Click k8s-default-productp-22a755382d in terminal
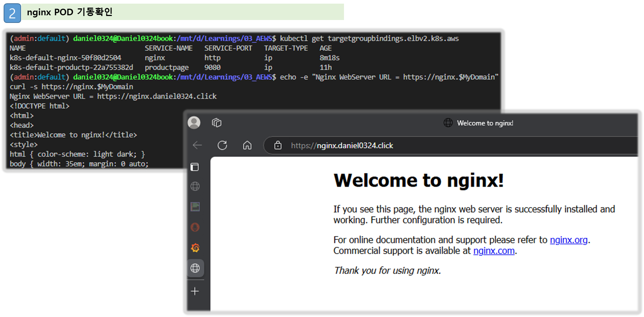Viewport: 644px width, 317px height. click(71, 67)
